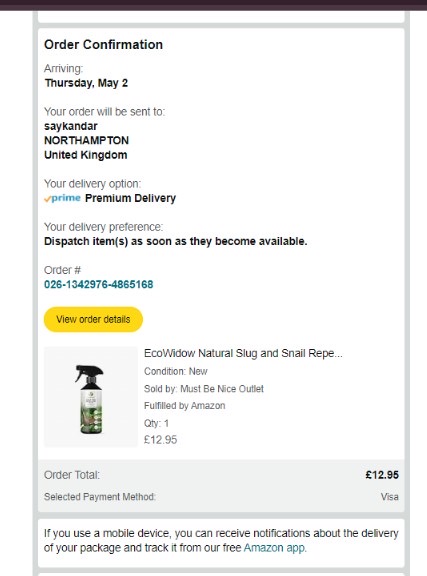The width and height of the screenshot is (427, 576).
Task: Click the Condition: New label
Action: coord(176,371)
